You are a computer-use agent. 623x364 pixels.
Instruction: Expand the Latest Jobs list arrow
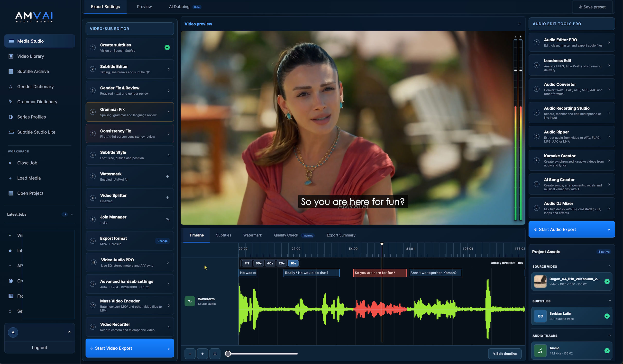[x=72, y=214]
